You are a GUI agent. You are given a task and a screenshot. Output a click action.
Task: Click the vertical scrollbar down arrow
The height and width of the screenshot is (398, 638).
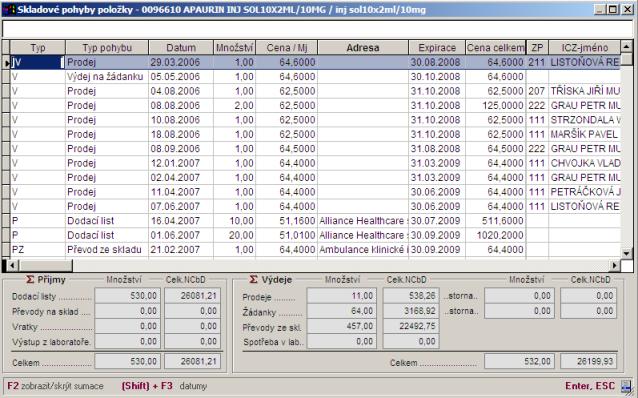[627, 253]
